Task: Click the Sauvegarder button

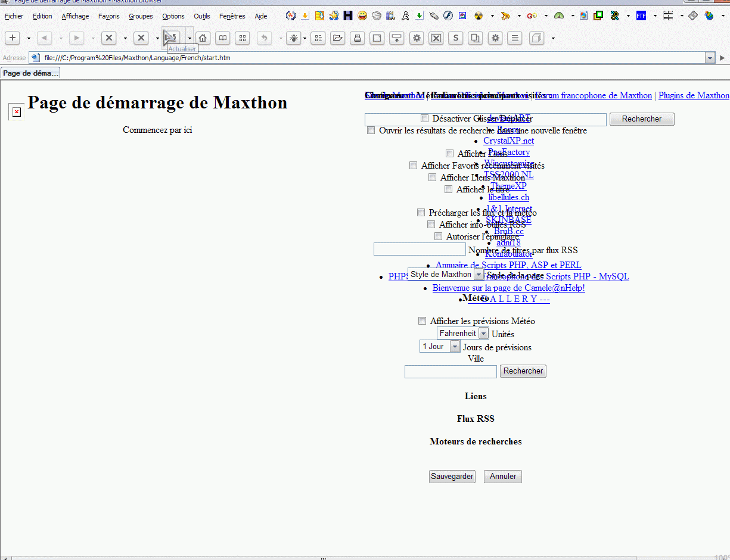Action: pyautogui.click(x=452, y=477)
